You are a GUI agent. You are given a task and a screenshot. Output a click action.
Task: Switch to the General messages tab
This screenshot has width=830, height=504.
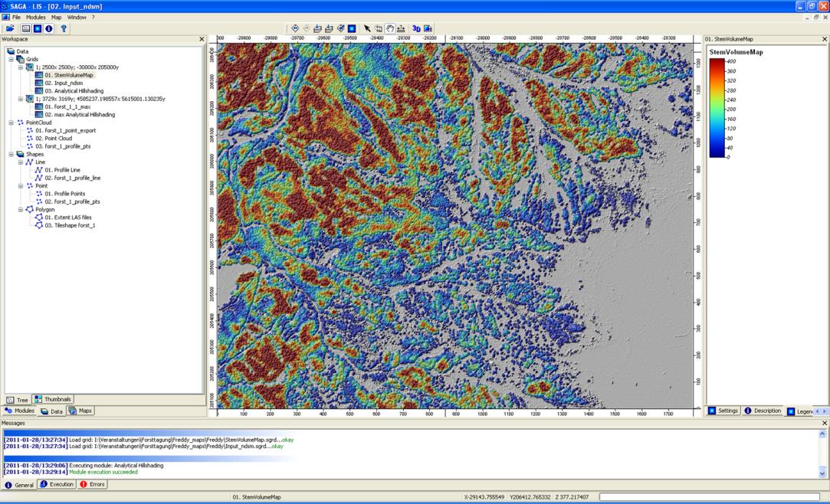pos(20,484)
